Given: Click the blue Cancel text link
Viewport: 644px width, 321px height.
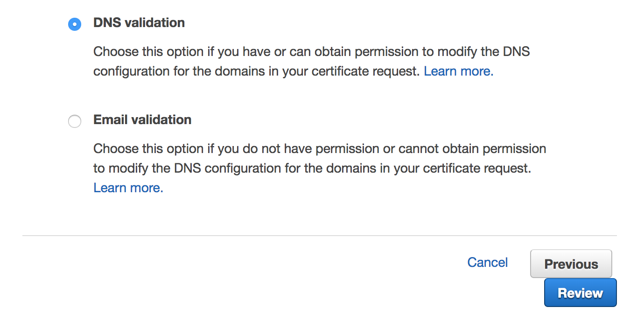Looking at the screenshot, I should point(487,263).
